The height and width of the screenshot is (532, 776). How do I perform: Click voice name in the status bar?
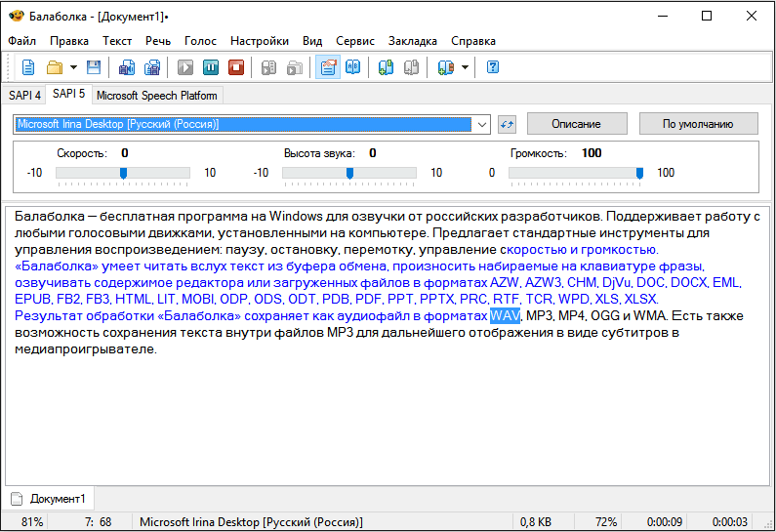click(251, 522)
